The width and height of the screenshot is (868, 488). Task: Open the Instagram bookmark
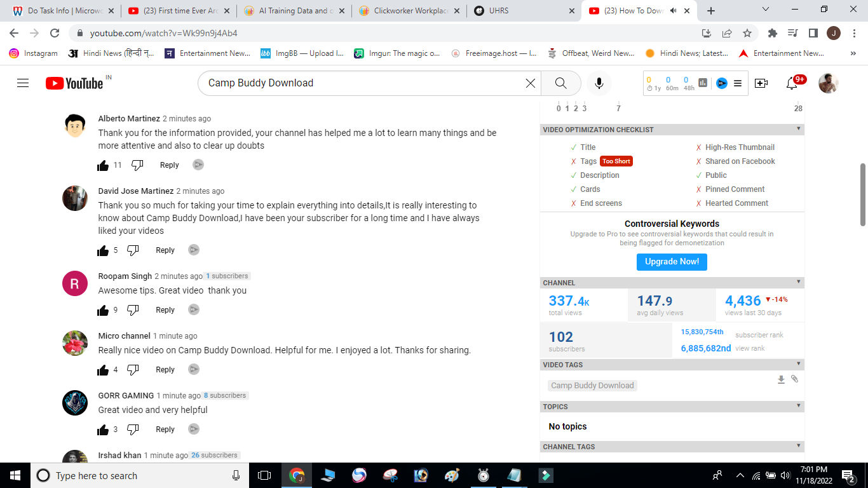pyautogui.click(x=34, y=53)
